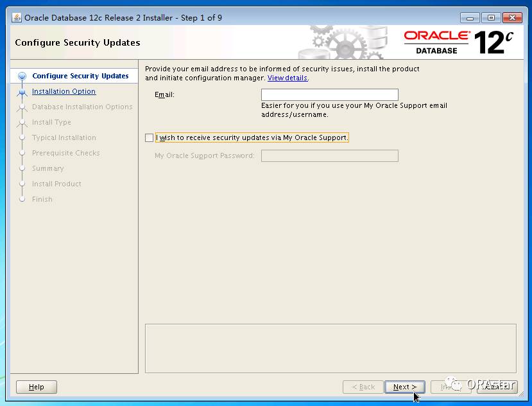Focus the Email text field

pos(329,94)
